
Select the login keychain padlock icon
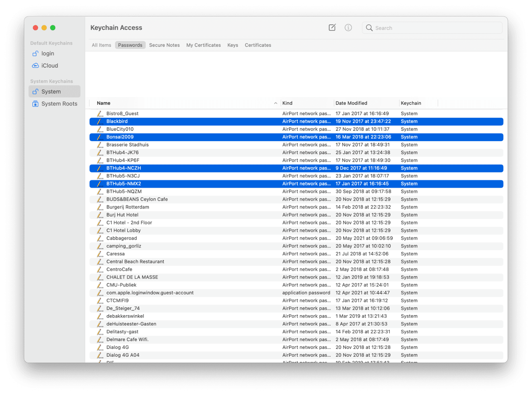(x=35, y=53)
